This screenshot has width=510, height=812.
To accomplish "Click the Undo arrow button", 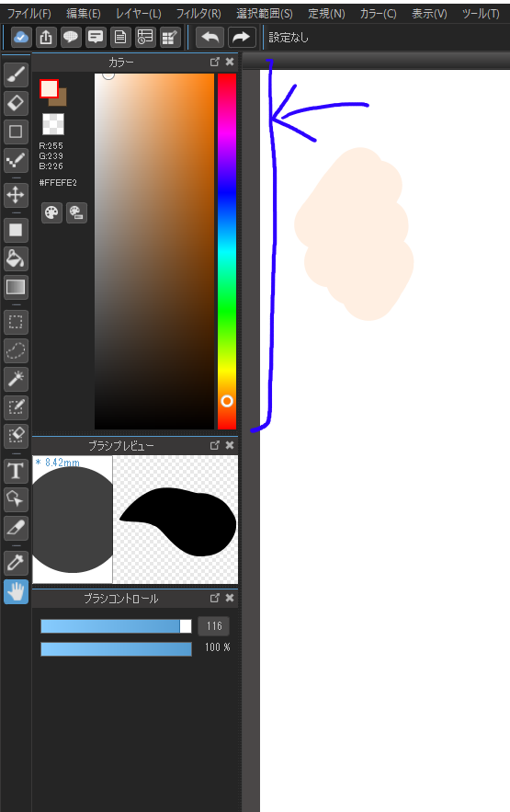I will (210, 38).
